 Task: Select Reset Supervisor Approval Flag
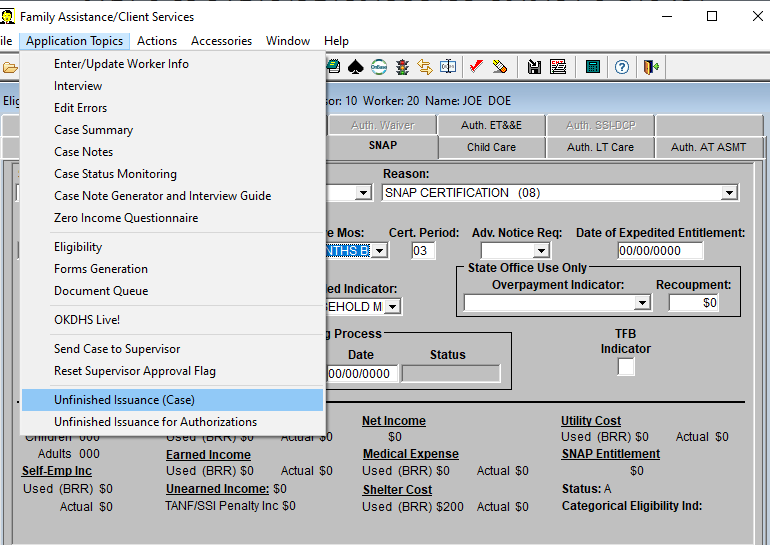(x=172, y=371)
